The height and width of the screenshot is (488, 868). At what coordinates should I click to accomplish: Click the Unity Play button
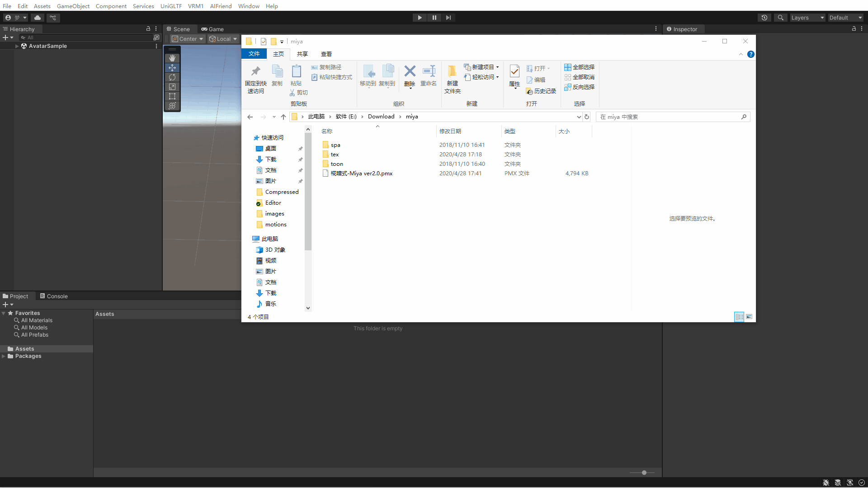(x=420, y=18)
